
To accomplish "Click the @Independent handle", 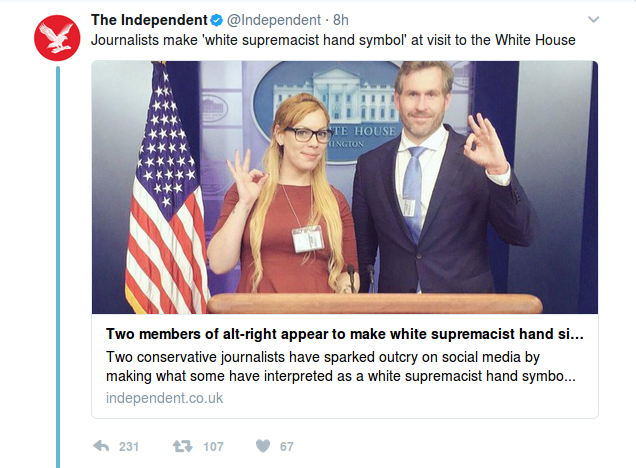I will point(273,20).
